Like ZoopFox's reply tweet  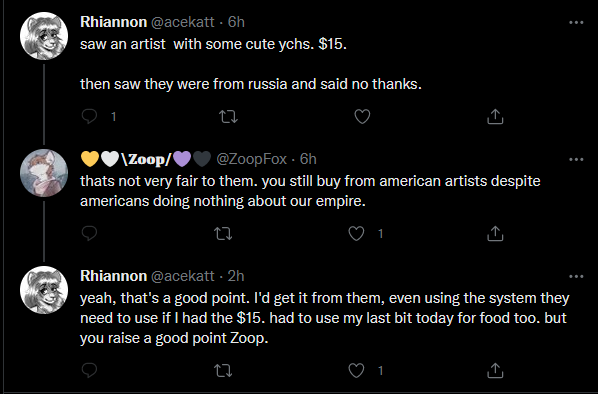click(x=356, y=233)
